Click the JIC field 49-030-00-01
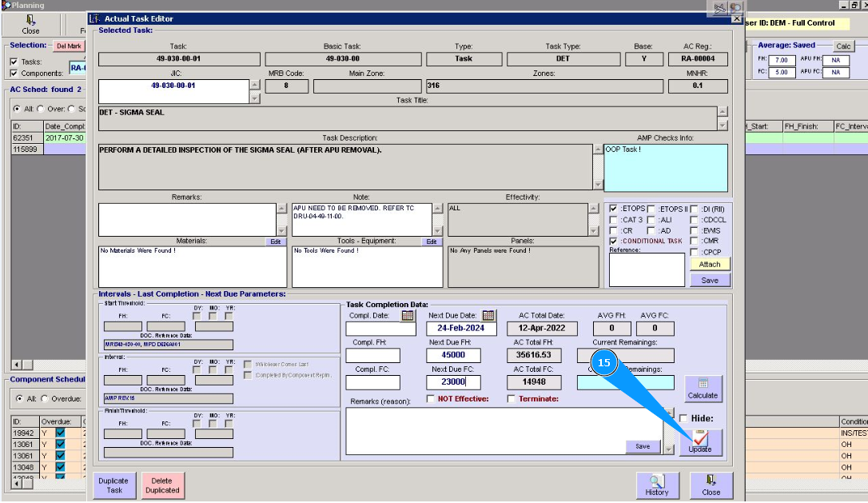Screen dimensions: 868x503 click(x=173, y=91)
